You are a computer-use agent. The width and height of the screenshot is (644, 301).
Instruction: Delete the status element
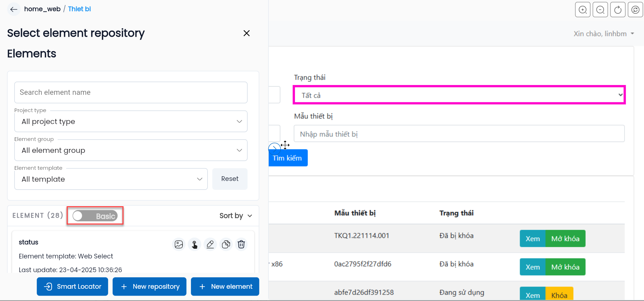pyautogui.click(x=241, y=244)
